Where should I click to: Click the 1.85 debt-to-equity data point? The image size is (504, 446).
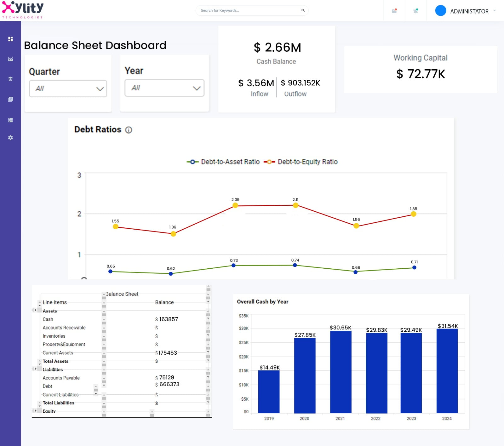(414, 214)
